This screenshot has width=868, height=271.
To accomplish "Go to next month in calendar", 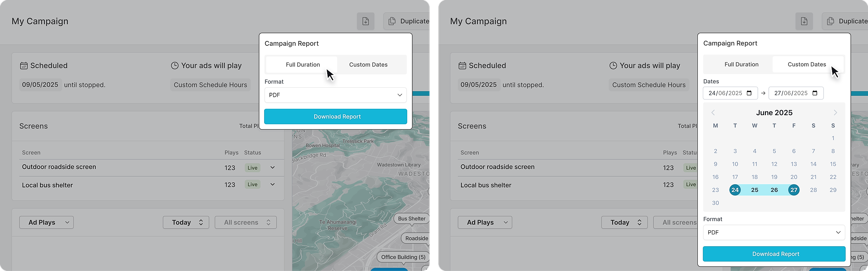I will tap(835, 112).
